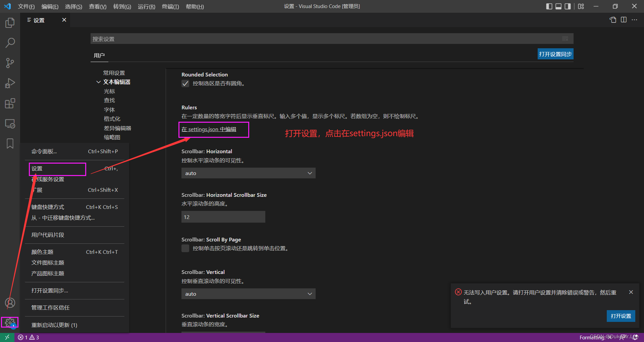Screen dimensions: 644x342
Task: Choose 文件图标主题 menu entry
Action: 74,263
